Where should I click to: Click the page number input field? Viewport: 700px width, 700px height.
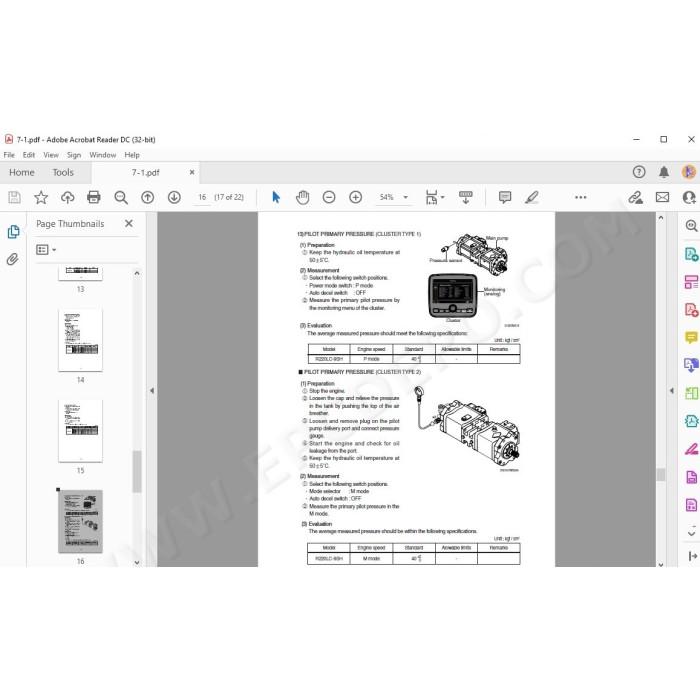tap(202, 197)
